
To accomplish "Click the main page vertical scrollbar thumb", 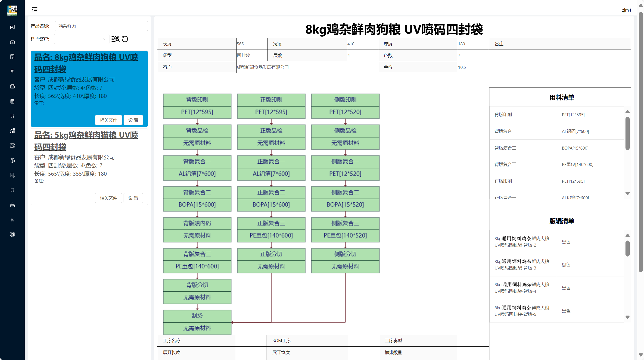I will (x=641, y=142).
